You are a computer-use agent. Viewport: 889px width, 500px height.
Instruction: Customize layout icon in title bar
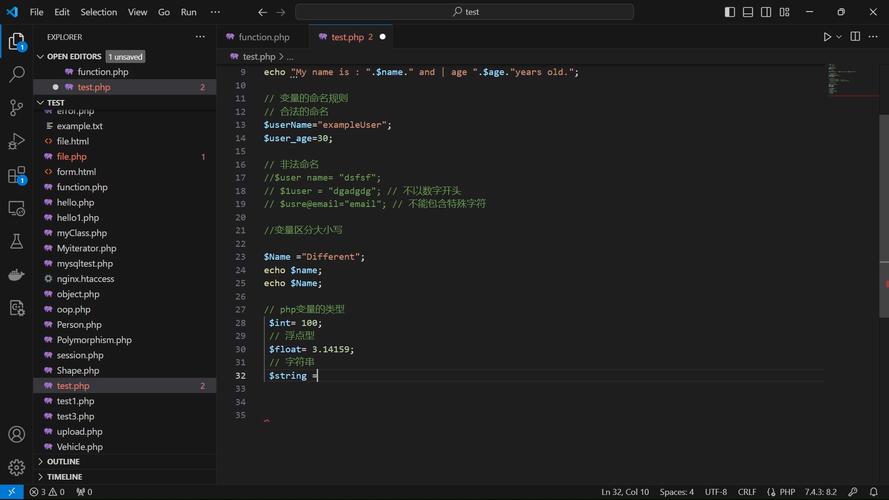[x=784, y=12]
